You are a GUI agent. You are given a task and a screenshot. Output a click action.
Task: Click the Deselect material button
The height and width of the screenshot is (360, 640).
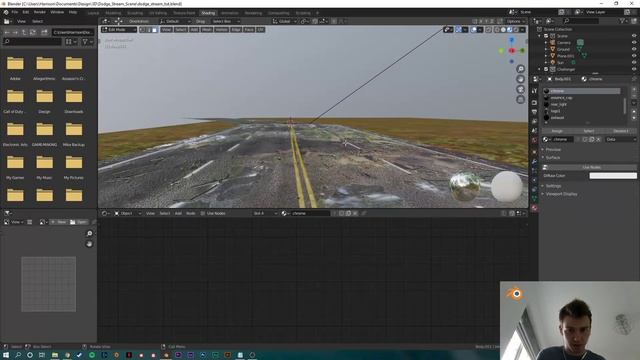click(620, 131)
